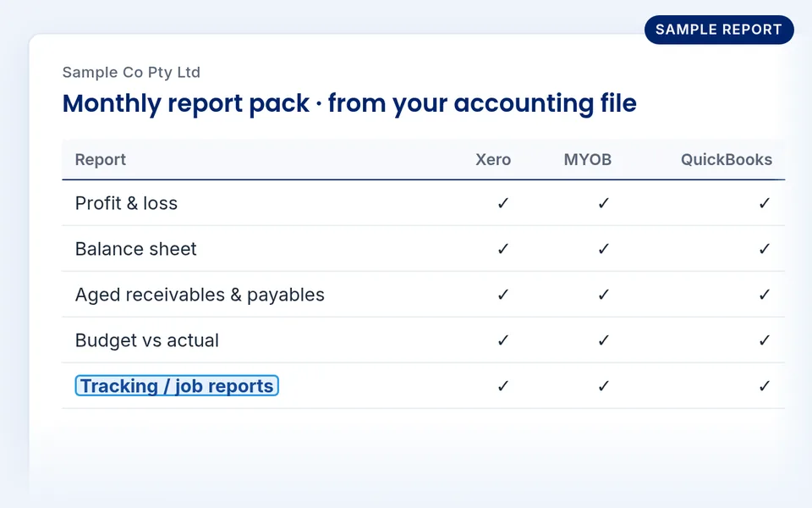Click Xero checkmark in Aged receivables row
The image size is (812, 508).
pos(503,295)
